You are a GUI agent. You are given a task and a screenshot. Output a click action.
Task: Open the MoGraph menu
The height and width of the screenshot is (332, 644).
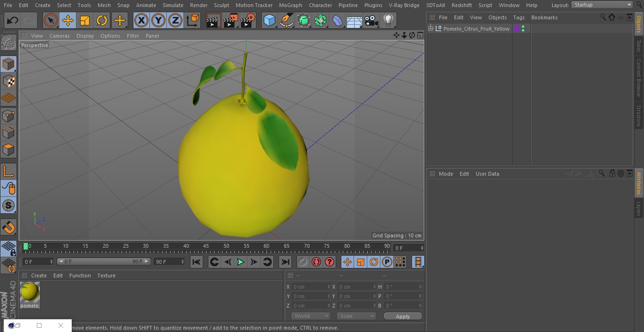(290, 5)
